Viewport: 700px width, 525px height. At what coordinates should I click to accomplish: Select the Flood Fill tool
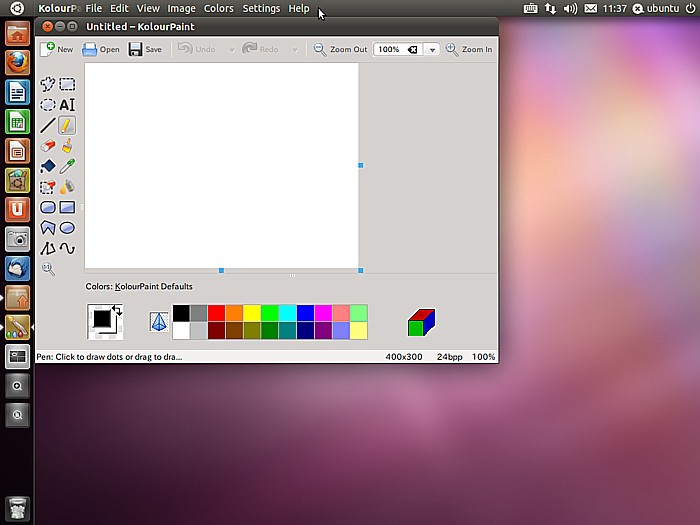pos(48,166)
